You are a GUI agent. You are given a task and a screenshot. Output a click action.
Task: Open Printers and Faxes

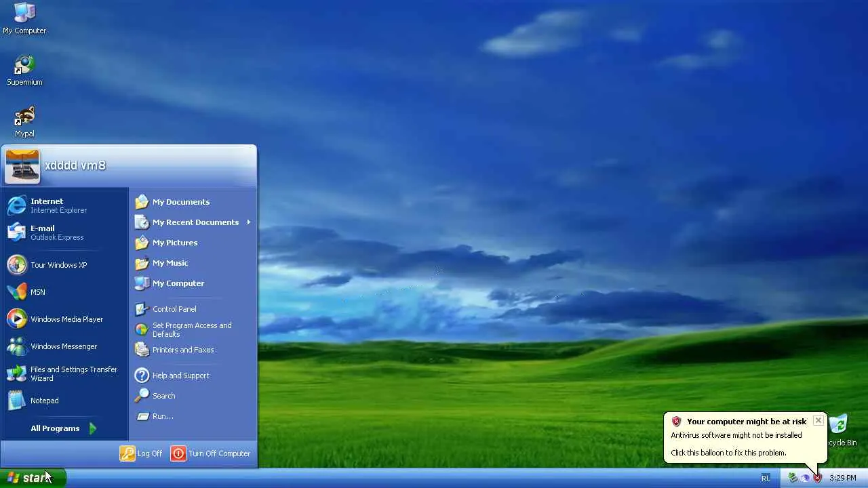(x=193, y=350)
